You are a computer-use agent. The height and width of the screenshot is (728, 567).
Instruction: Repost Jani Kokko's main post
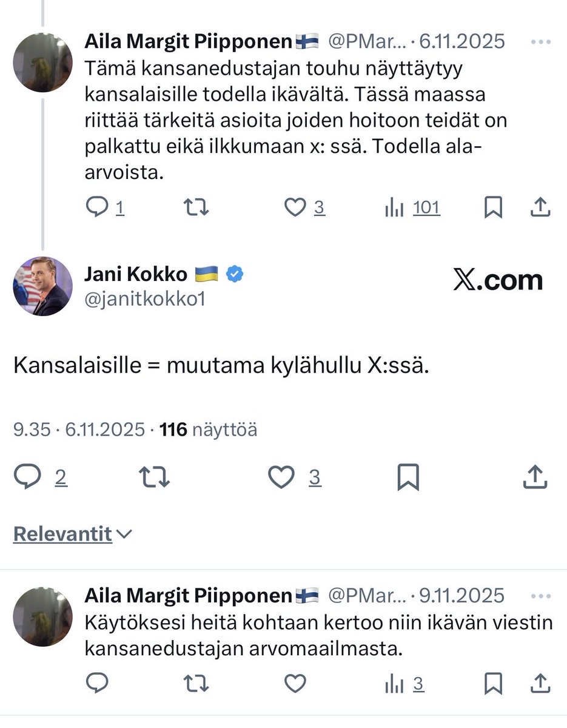click(x=155, y=478)
